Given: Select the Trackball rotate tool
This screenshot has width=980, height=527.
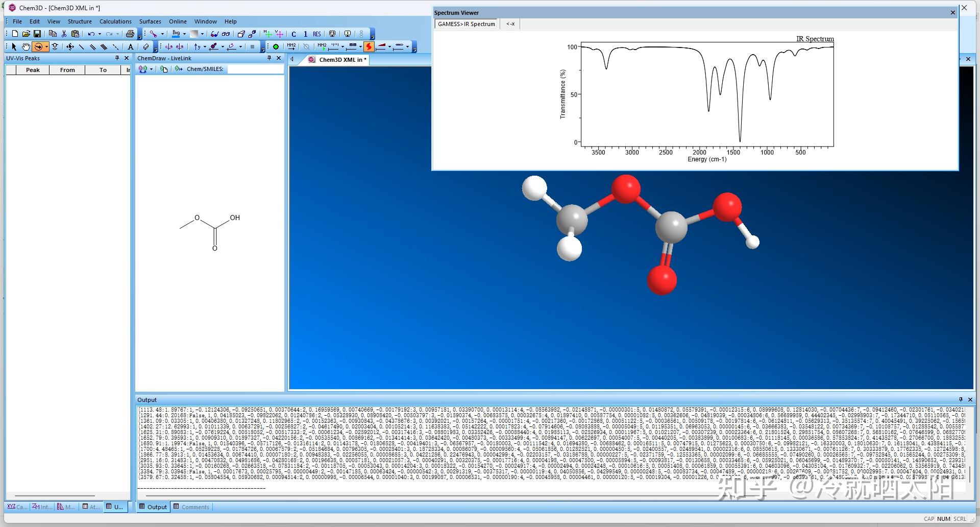Looking at the screenshot, I should point(39,46).
